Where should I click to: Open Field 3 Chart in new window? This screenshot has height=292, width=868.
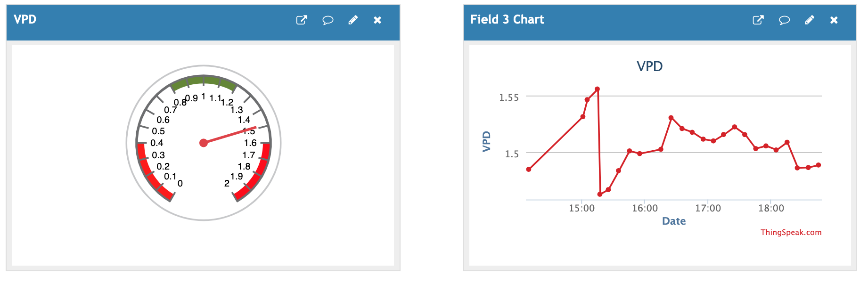tap(758, 20)
